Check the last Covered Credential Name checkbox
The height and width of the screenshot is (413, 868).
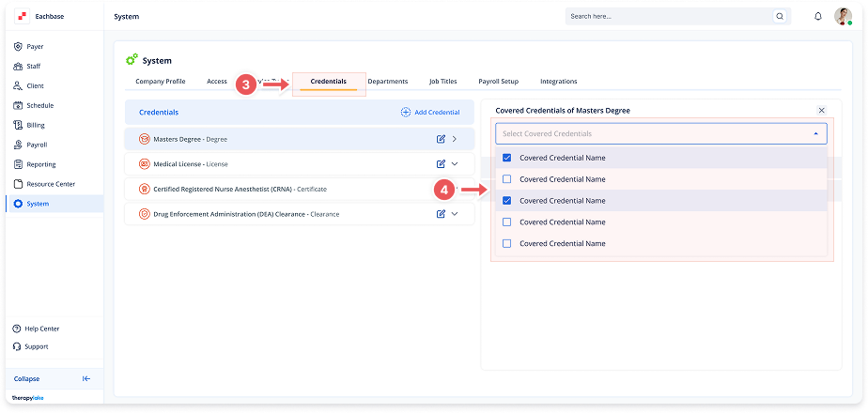(x=507, y=243)
